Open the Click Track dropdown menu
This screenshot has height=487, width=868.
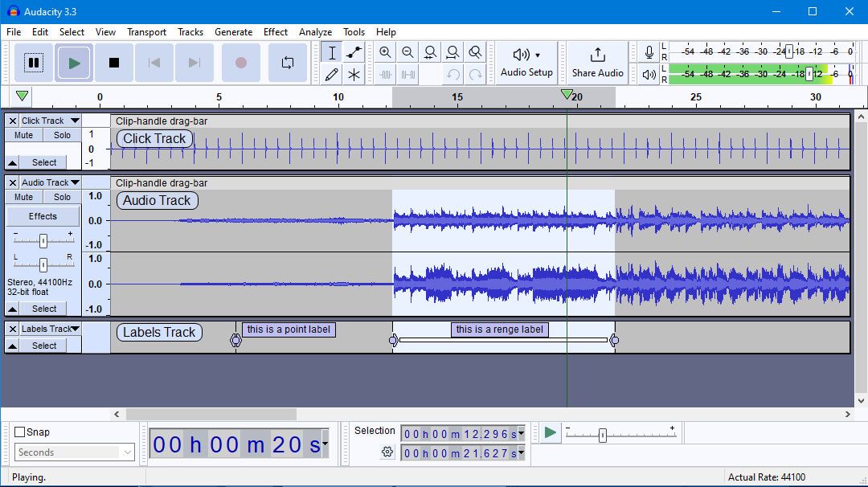click(51, 121)
